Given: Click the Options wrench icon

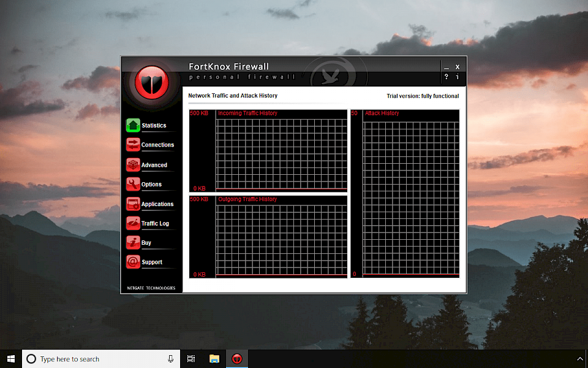Looking at the screenshot, I should coord(133,184).
